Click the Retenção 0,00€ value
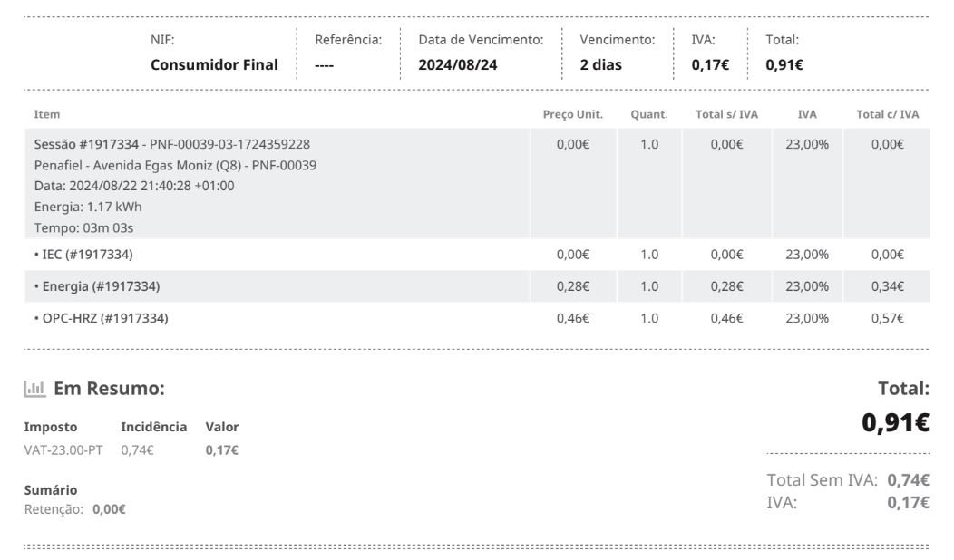Viewport: 954px width, 560px height. pyautogui.click(x=109, y=509)
